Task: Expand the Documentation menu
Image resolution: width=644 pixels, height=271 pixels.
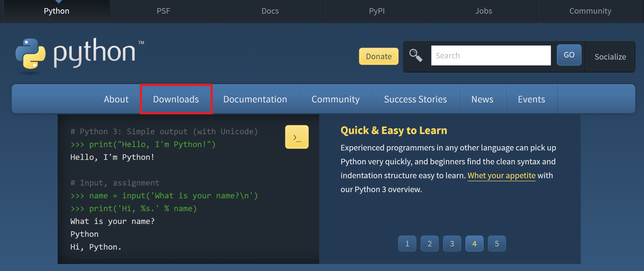Action: point(255,99)
